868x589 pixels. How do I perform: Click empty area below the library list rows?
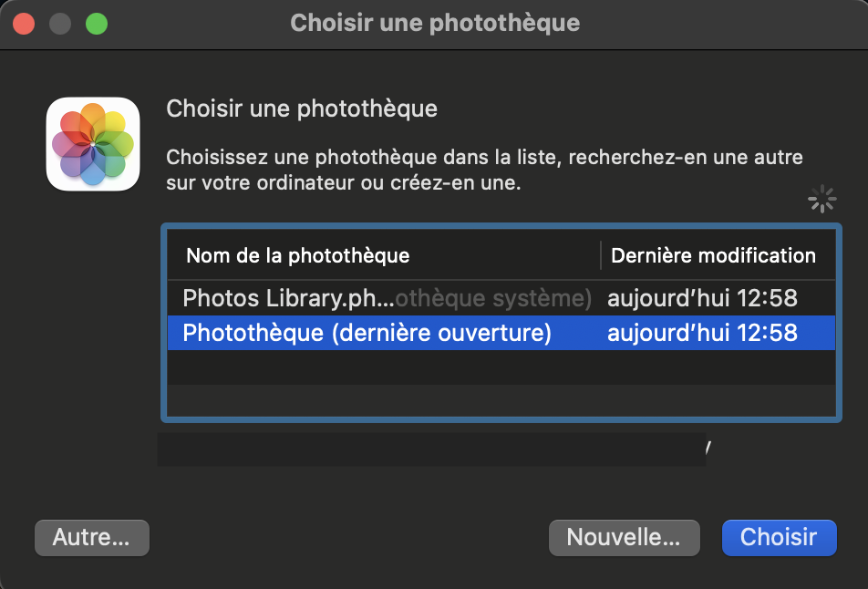point(500,383)
